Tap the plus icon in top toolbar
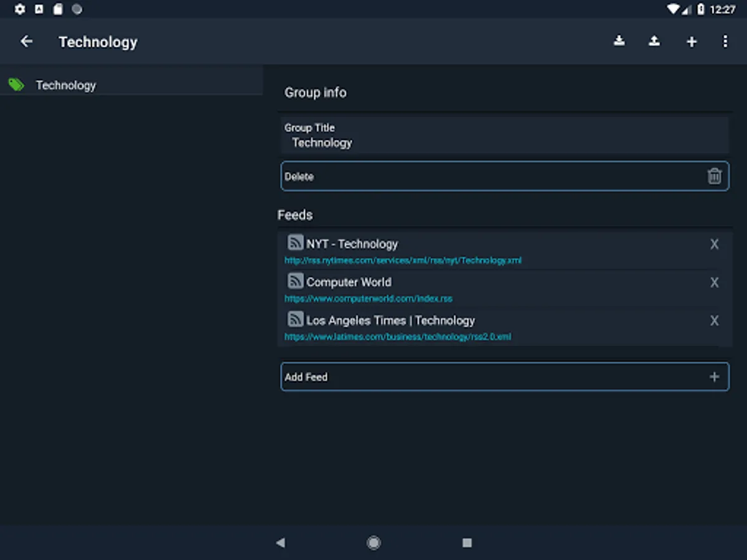Screen dimensions: 747x560 (692, 42)
